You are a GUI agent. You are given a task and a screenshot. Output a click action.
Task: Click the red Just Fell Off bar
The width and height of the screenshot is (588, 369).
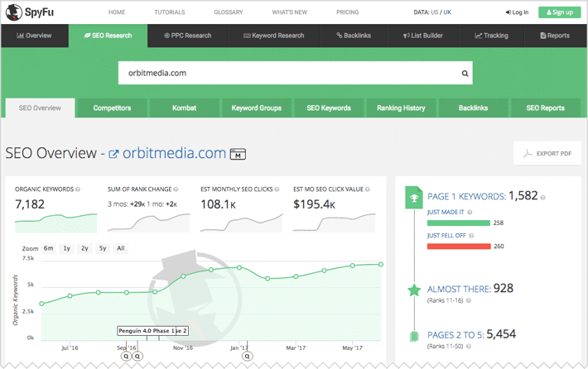459,246
